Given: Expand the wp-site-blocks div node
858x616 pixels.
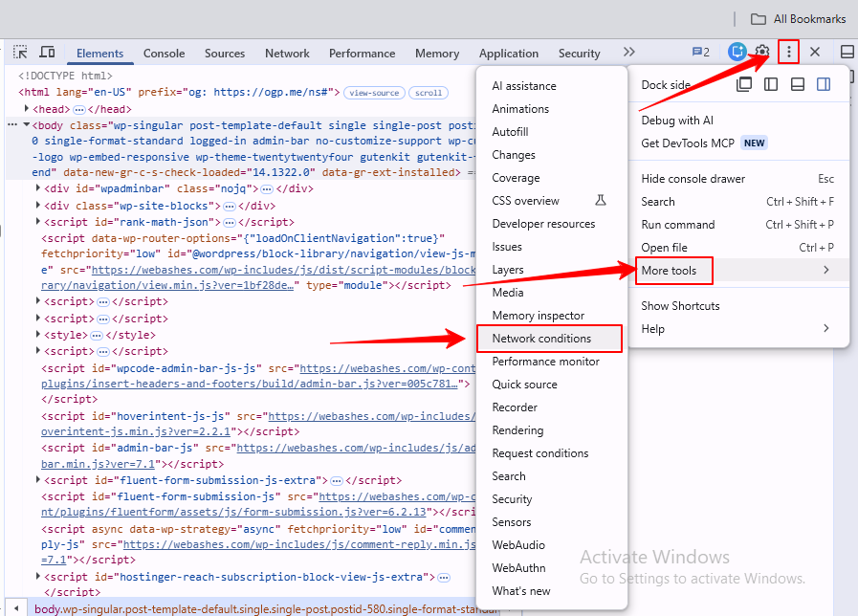Looking at the screenshot, I should pos(37,205).
